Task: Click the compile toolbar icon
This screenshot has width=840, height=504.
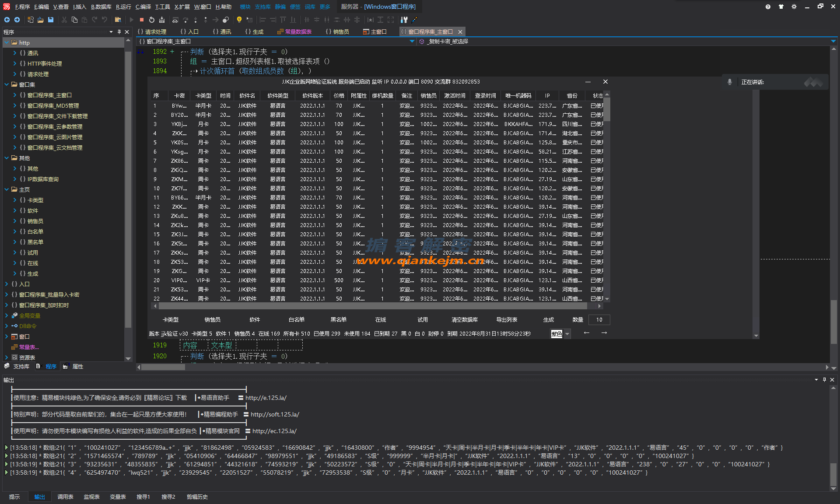Action: 162,20
